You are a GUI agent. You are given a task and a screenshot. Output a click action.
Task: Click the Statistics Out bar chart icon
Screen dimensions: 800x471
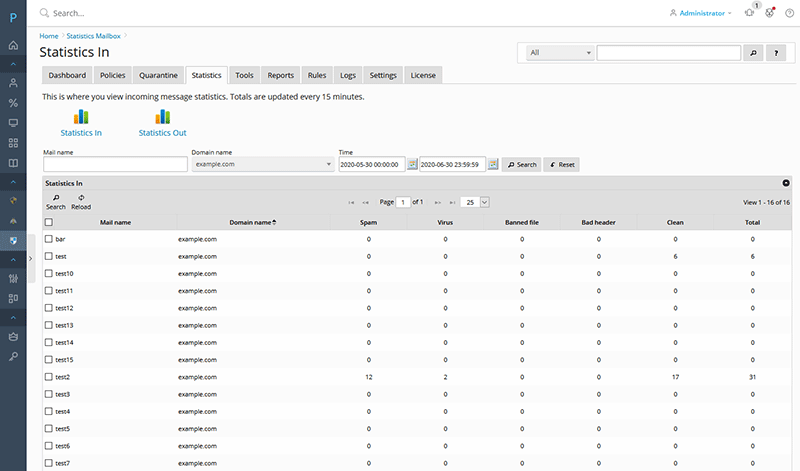(162, 117)
